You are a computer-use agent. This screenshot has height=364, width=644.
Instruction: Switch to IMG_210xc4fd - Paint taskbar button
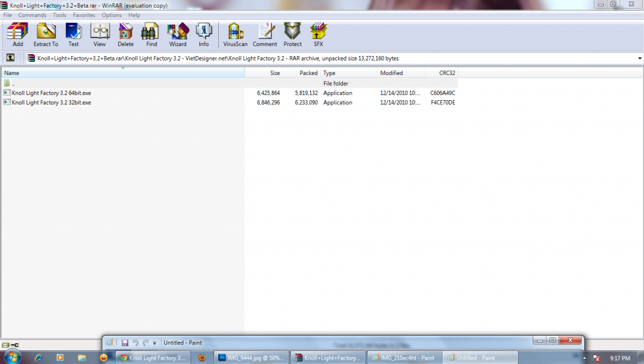click(404, 358)
